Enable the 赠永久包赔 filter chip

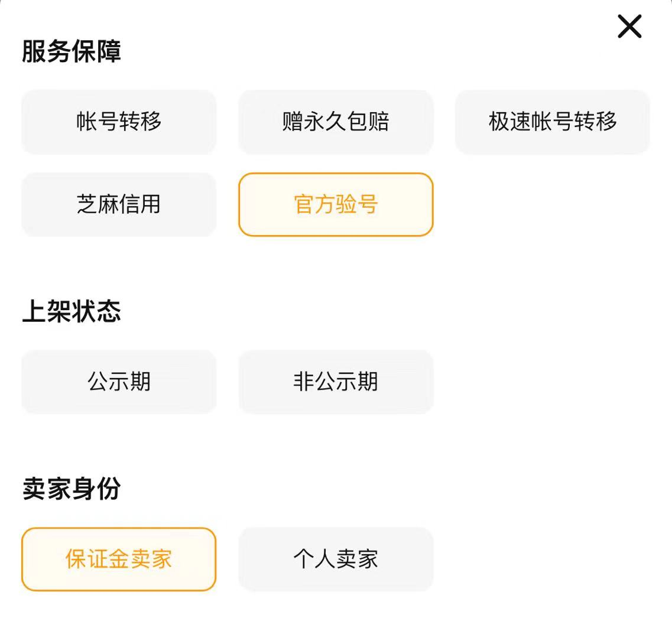(x=336, y=122)
